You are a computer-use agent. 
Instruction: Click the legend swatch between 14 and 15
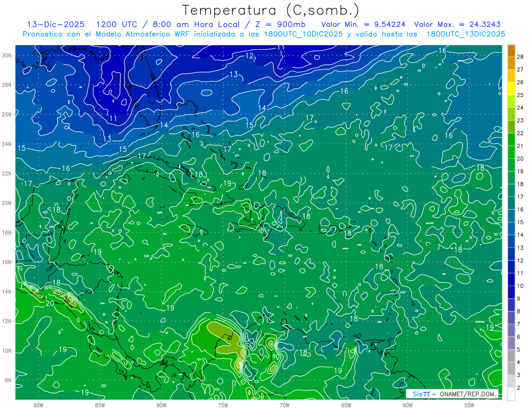coord(511,228)
